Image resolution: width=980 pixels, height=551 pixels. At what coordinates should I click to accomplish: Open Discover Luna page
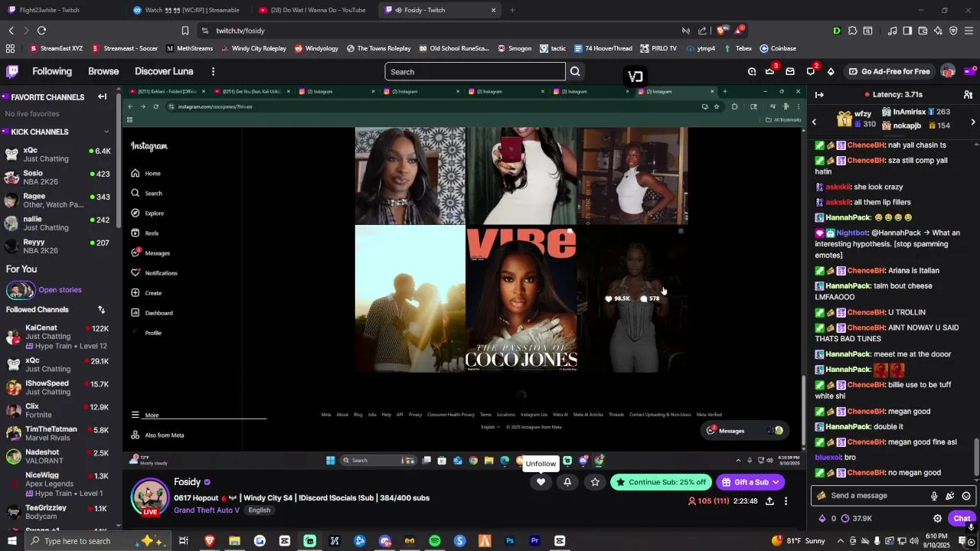point(164,71)
